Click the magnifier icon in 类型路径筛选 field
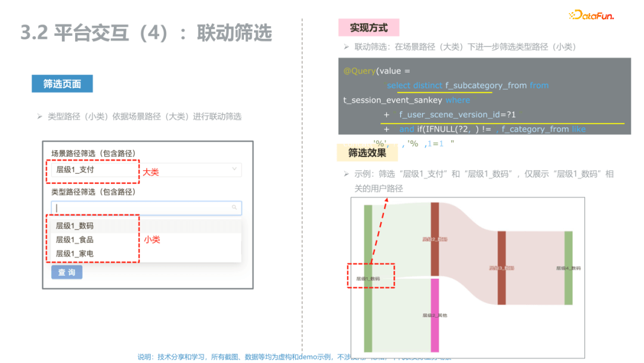 (234, 208)
